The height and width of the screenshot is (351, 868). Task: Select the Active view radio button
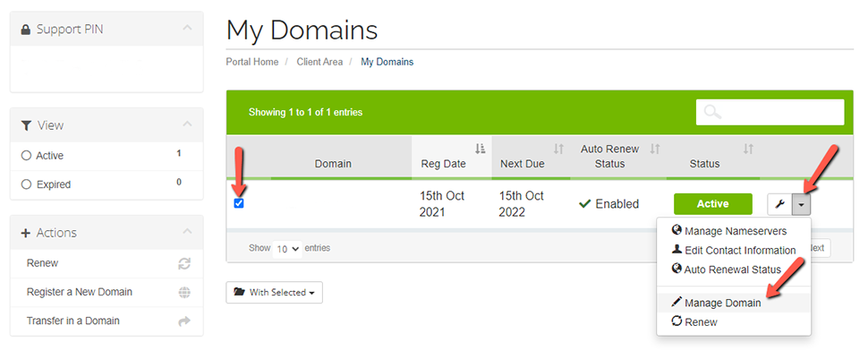pos(26,156)
